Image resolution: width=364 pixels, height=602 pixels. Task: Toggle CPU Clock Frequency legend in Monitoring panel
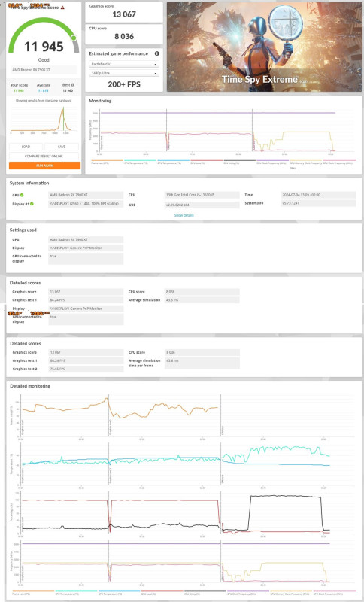coord(272,162)
